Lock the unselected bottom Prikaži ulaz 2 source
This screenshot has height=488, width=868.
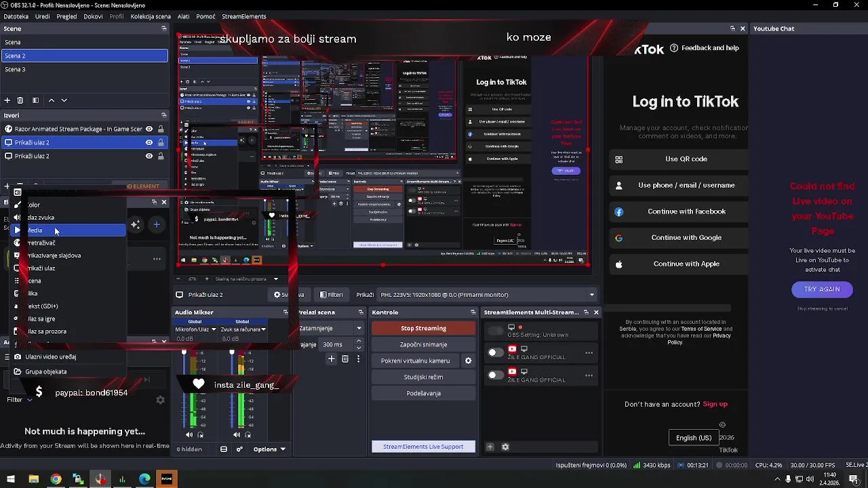pyautogui.click(x=161, y=156)
